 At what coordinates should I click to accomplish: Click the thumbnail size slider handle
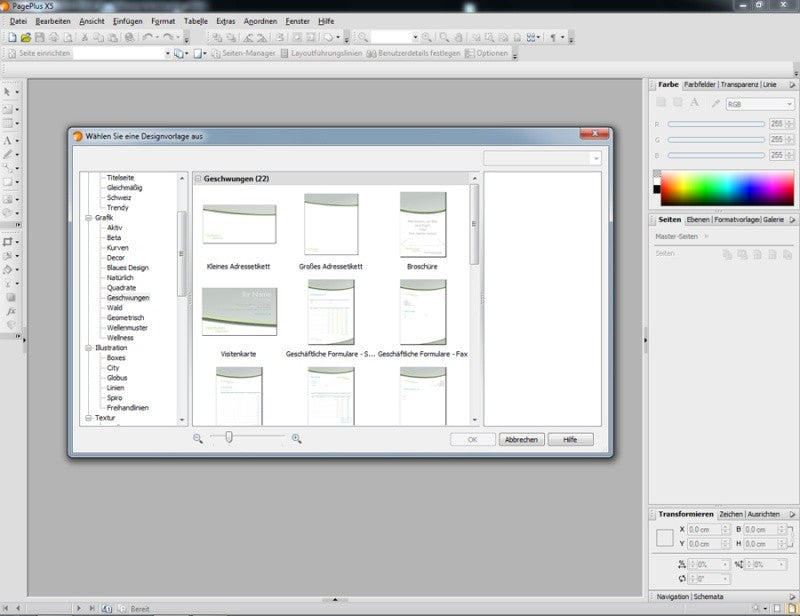229,436
